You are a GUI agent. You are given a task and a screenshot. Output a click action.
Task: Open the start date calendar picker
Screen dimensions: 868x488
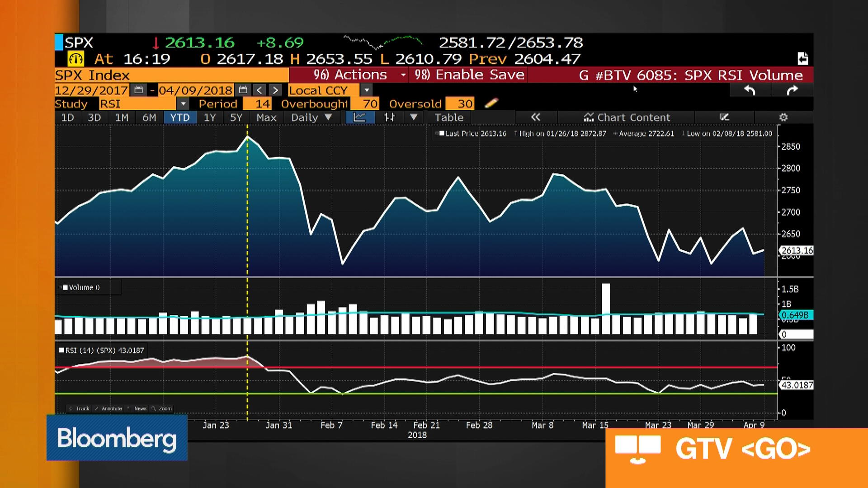tap(138, 90)
